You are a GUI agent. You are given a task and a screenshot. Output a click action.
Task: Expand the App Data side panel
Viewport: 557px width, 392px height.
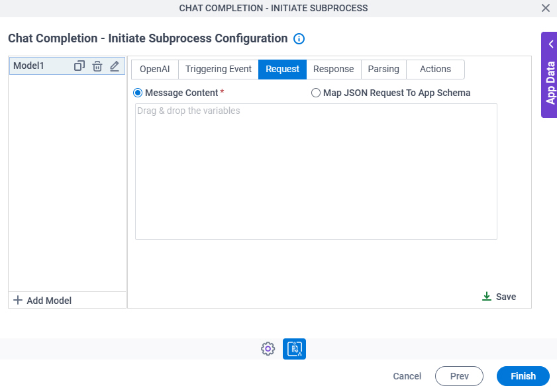(549, 75)
